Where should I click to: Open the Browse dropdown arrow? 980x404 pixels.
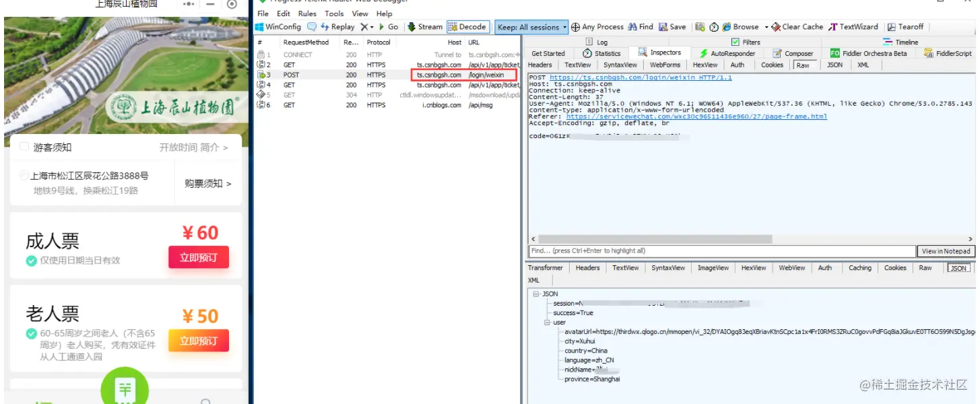(x=766, y=27)
